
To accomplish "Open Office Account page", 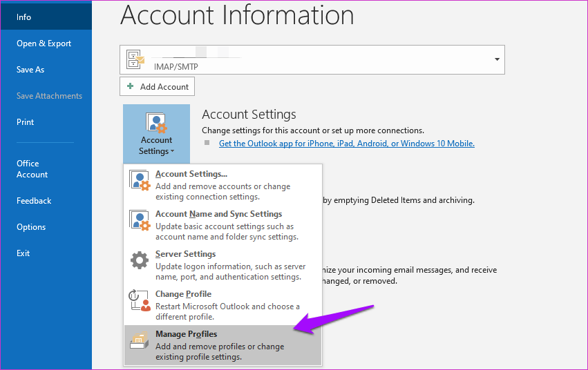I will (x=32, y=169).
